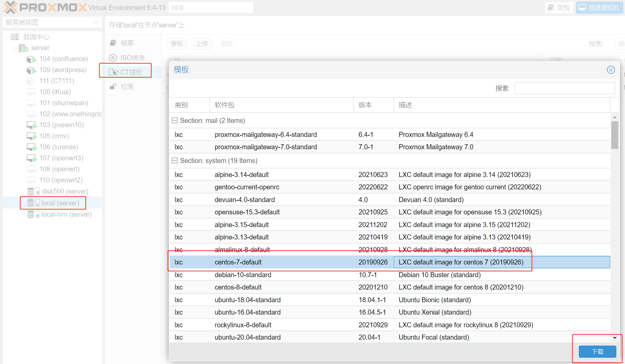Sort by 软件包 column header
This screenshot has width=625, height=364.
point(281,105)
